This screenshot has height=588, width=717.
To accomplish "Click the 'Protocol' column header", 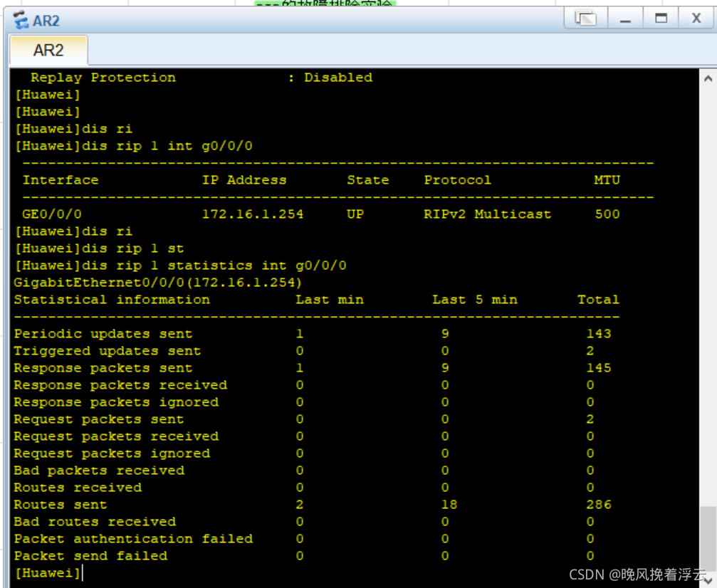I will pos(457,179).
